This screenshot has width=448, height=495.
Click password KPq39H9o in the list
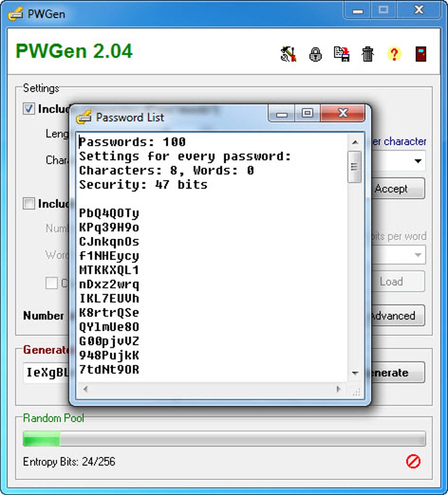[109, 228]
